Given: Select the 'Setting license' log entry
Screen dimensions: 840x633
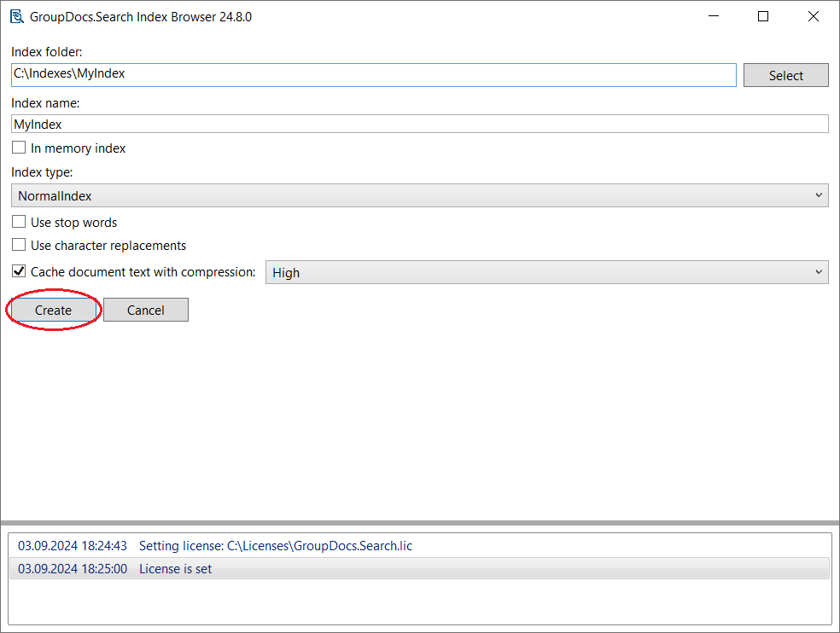Looking at the screenshot, I should tap(276, 546).
